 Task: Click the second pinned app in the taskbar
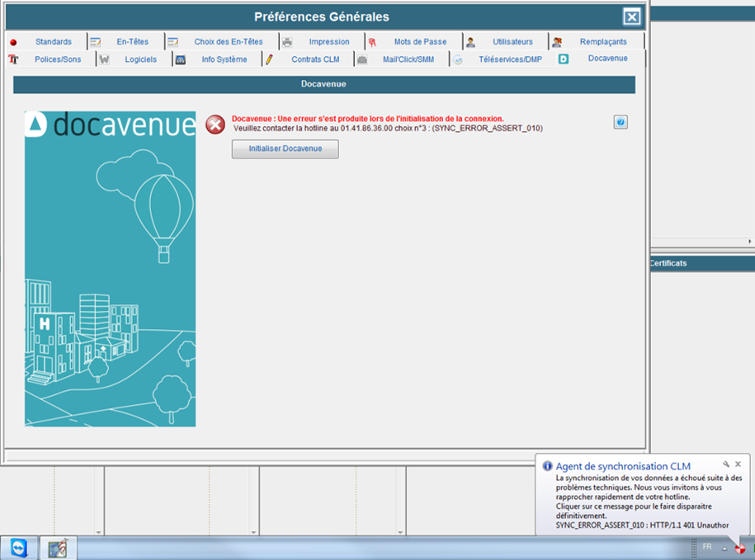tap(58, 548)
